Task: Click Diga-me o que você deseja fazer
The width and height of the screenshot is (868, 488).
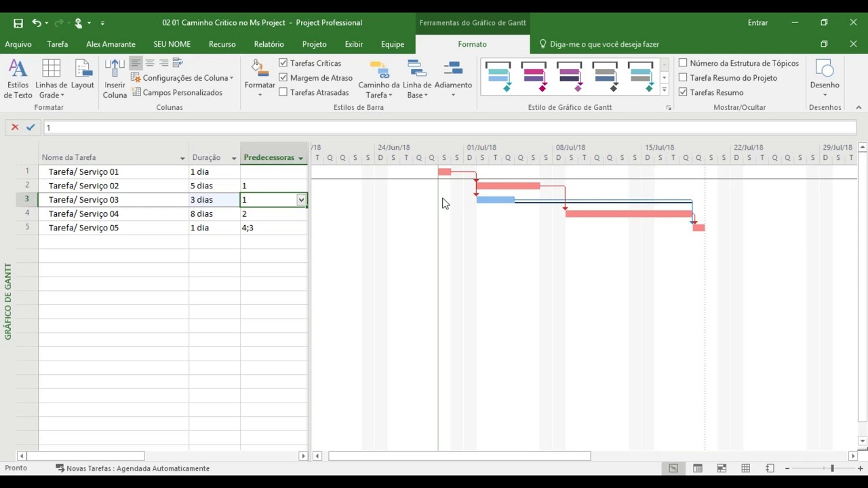Action: pyautogui.click(x=599, y=44)
